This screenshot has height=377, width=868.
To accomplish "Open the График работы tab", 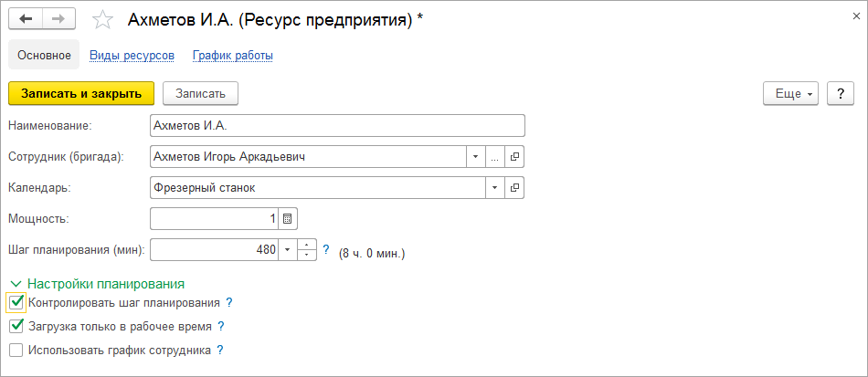I will 233,56.
